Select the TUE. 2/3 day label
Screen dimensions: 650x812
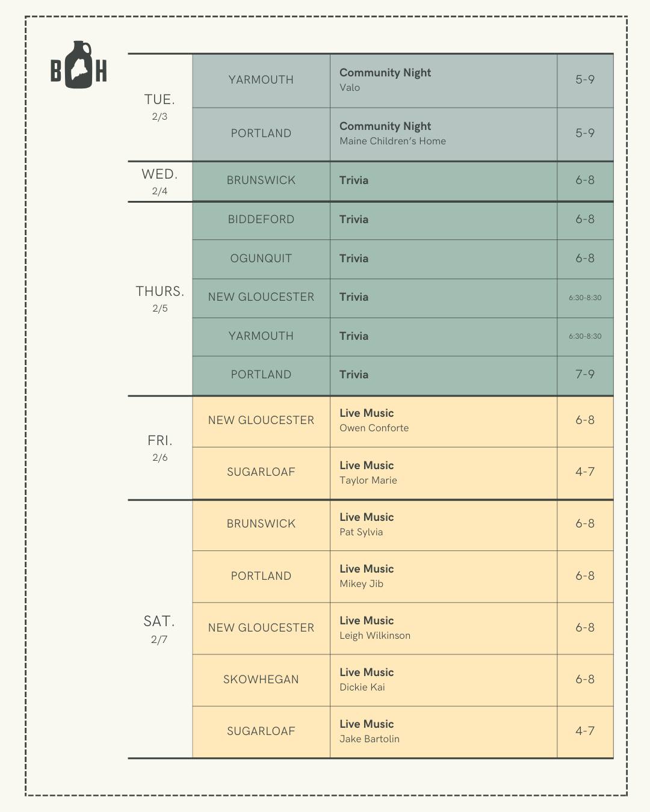[159, 106]
